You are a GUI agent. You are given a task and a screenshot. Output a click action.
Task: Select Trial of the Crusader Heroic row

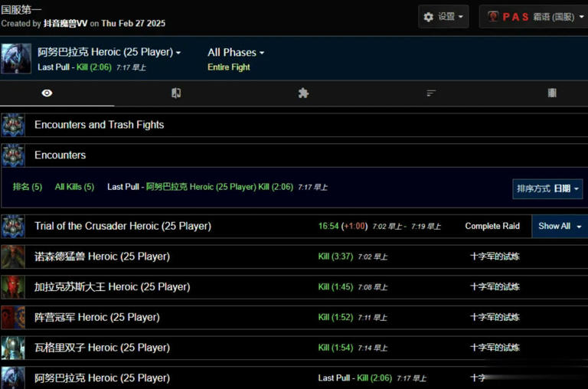pyautogui.click(x=122, y=226)
